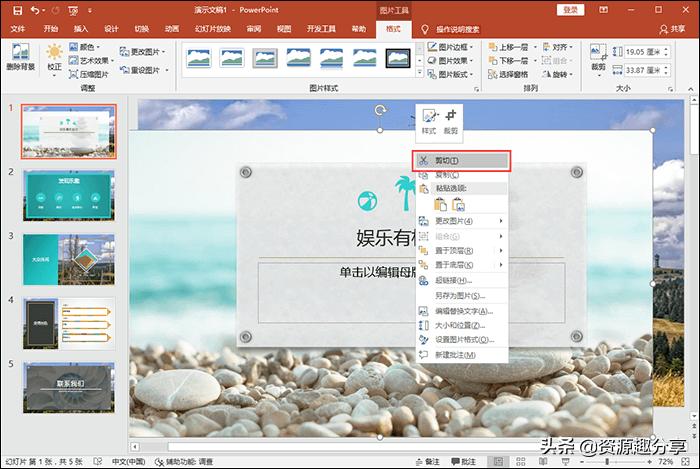Open Selection Pane (选择窗格)

tap(508, 75)
